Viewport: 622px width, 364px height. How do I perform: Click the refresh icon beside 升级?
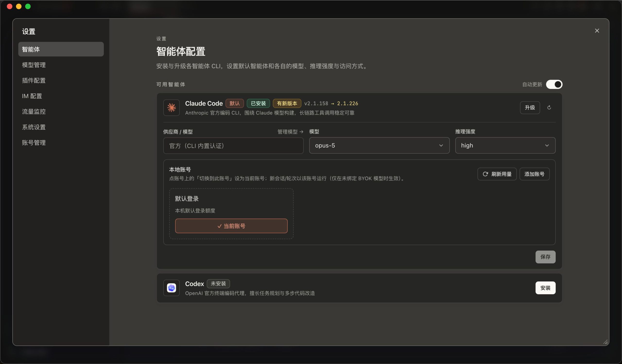coord(549,107)
